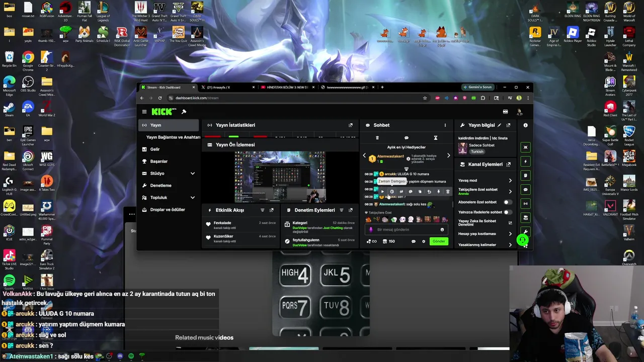Viewport: 644px width, 362px height.
Task: Toggle Abonelere özel sohbet switch
Action: (507, 202)
